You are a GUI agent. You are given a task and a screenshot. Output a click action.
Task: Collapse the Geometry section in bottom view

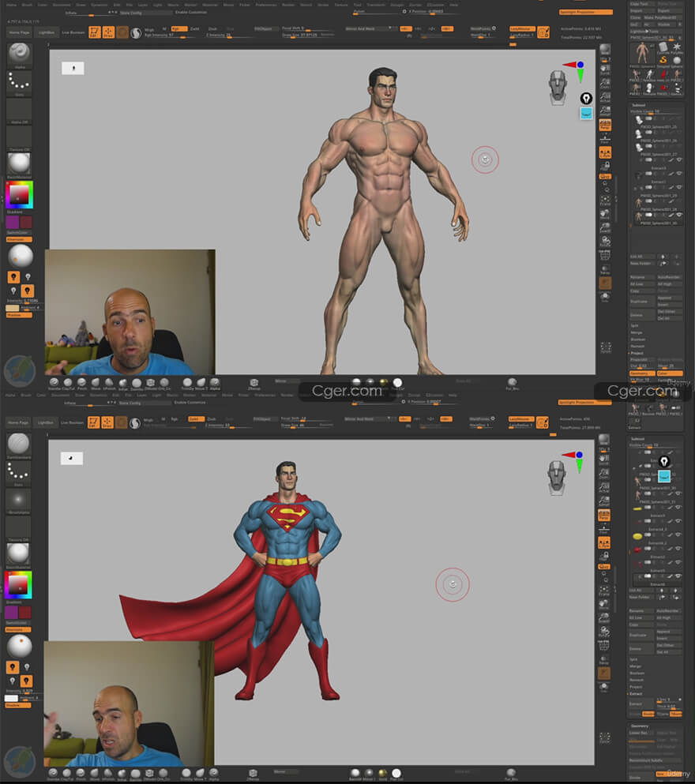coord(639,726)
